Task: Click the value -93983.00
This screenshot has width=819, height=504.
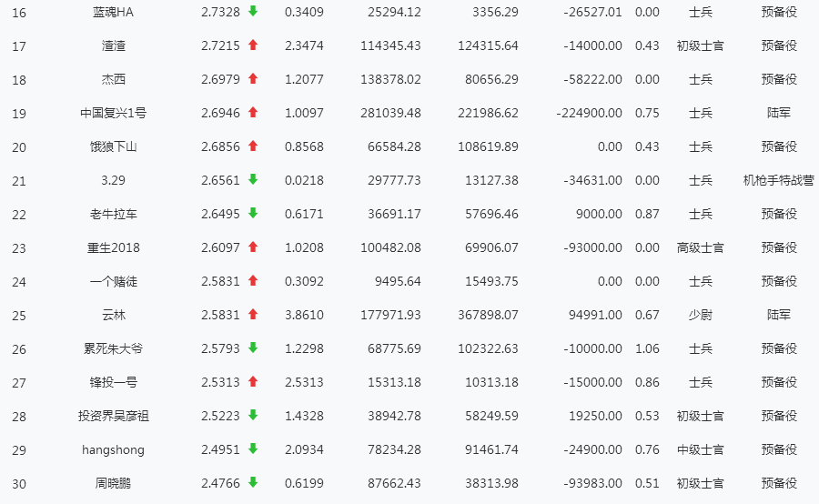Action: (x=592, y=483)
